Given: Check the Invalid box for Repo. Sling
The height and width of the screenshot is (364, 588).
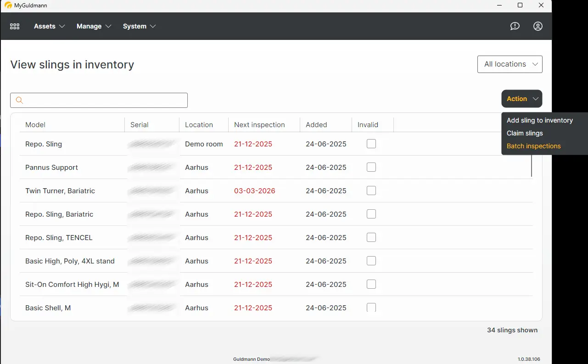Looking at the screenshot, I should pos(371,144).
